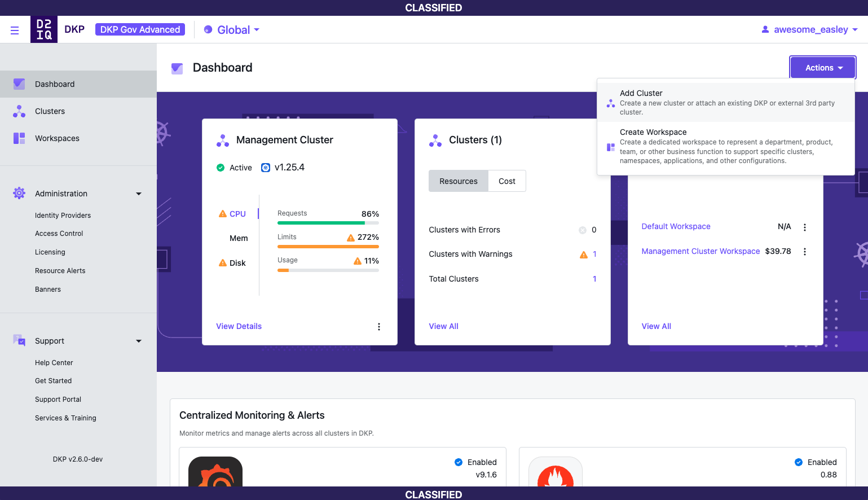Click View All on Clusters card
Image resolution: width=868 pixels, height=500 pixels.
444,326
